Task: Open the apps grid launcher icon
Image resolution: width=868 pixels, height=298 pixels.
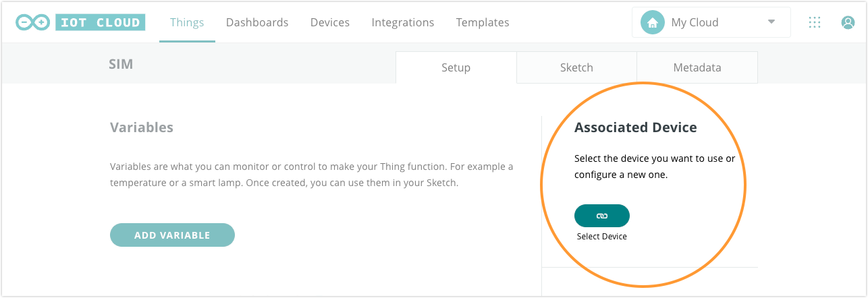Action: tap(815, 22)
